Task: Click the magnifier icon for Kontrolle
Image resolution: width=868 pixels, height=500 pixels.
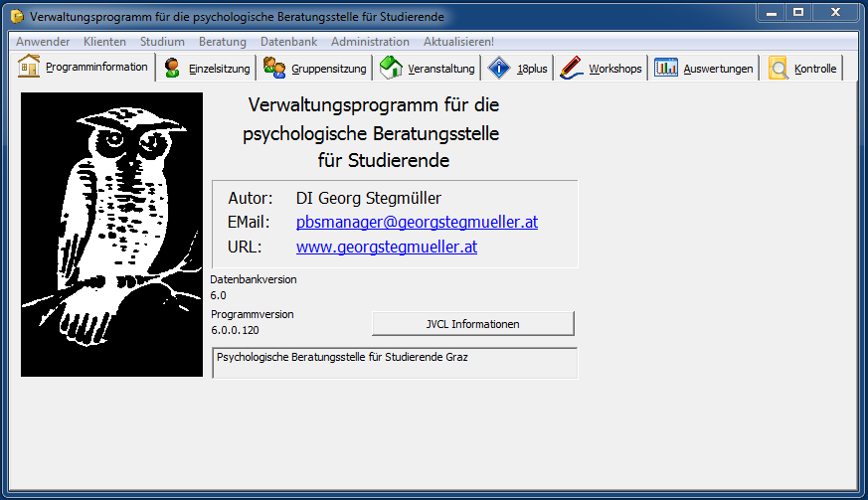Action: click(779, 68)
